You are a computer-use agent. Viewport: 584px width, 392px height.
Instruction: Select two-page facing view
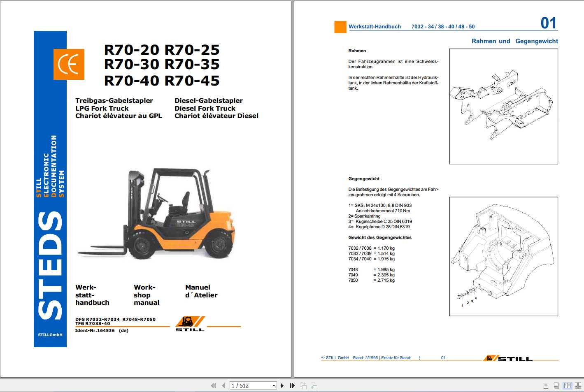pyautogui.click(x=568, y=385)
